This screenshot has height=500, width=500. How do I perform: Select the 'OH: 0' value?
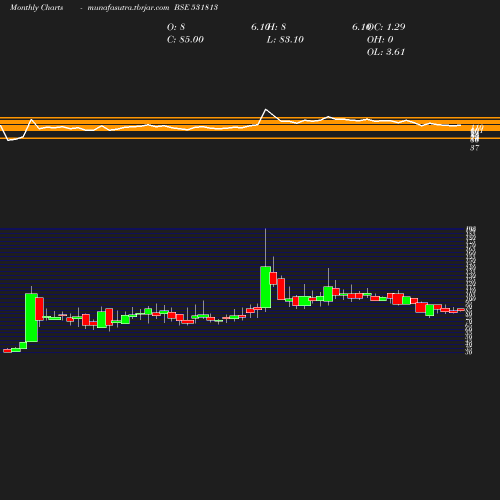click(380, 39)
